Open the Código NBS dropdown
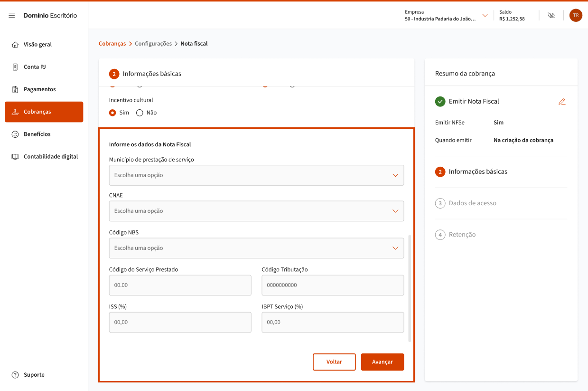 point(256,248)
